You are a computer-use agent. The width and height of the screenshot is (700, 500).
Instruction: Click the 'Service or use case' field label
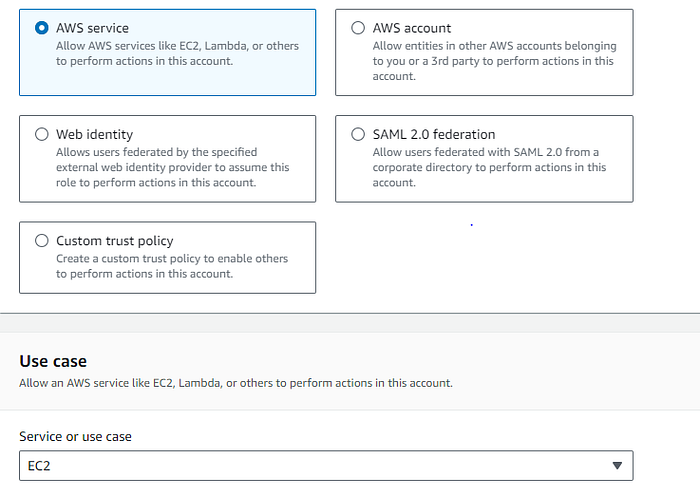(75, 437)
